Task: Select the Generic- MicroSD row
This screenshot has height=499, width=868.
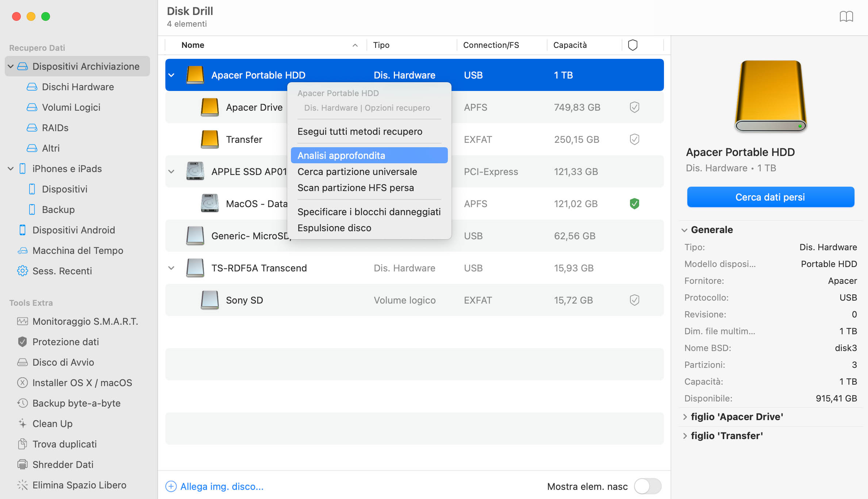Action: click(x=414, y=236)
